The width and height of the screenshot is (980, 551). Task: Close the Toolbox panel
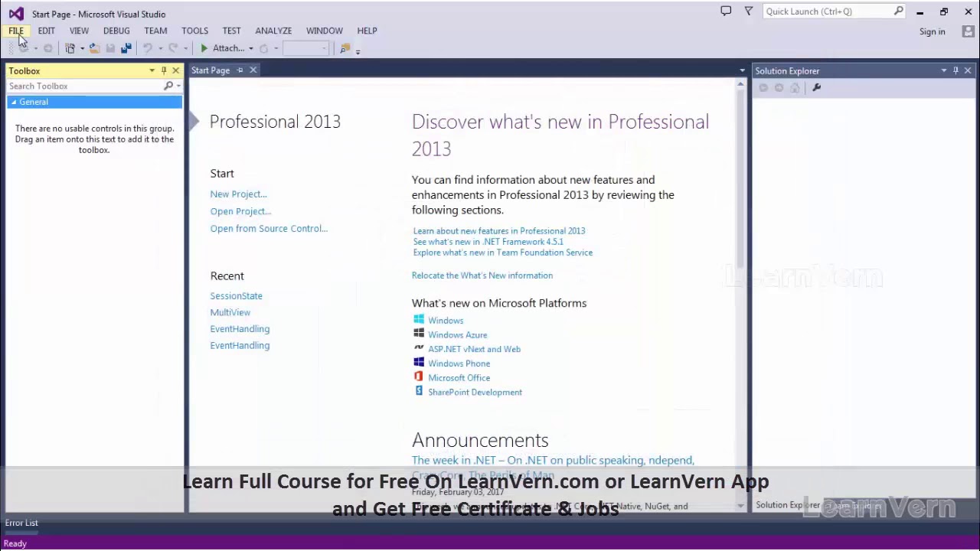pyautogui.click(x=175, y=70)
